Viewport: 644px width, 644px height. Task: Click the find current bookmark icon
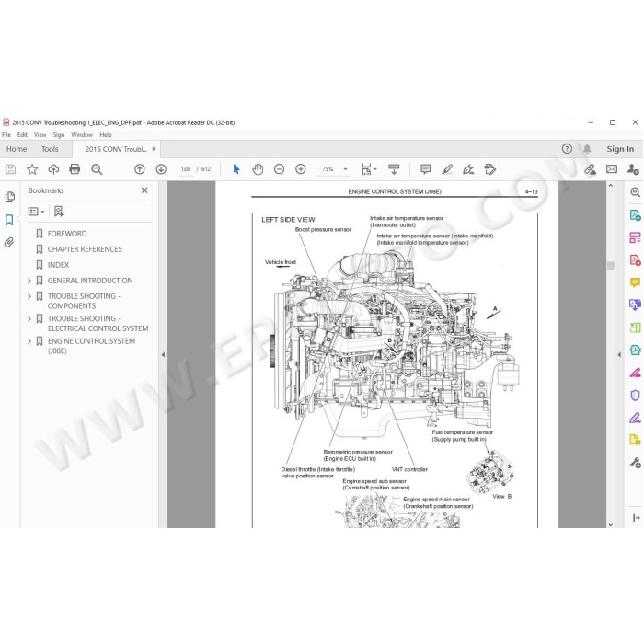pyautogui.click(x=59, y=212)
